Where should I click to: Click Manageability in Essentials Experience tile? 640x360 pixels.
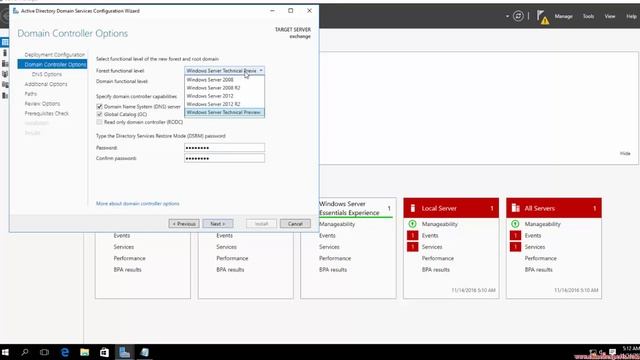(x=337, y=224)
